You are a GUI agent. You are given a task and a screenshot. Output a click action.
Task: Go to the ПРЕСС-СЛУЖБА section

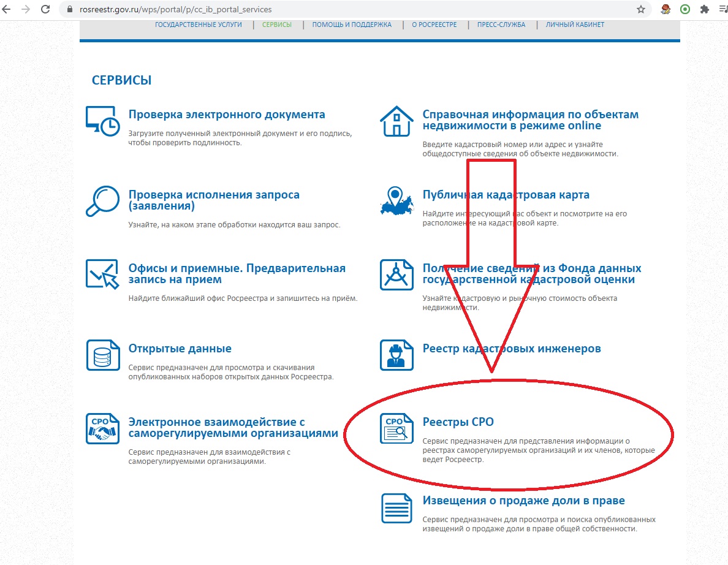501,25
